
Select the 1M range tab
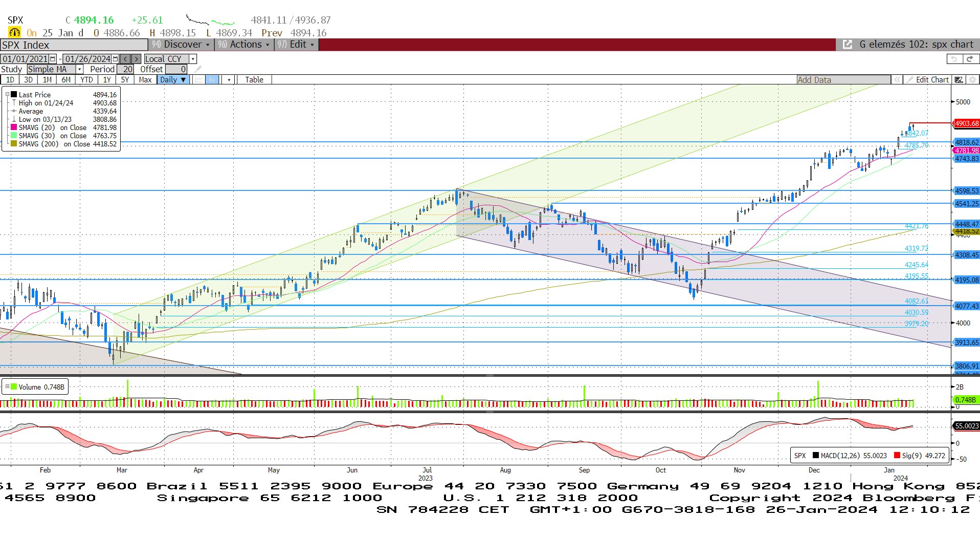pos(47,80)
